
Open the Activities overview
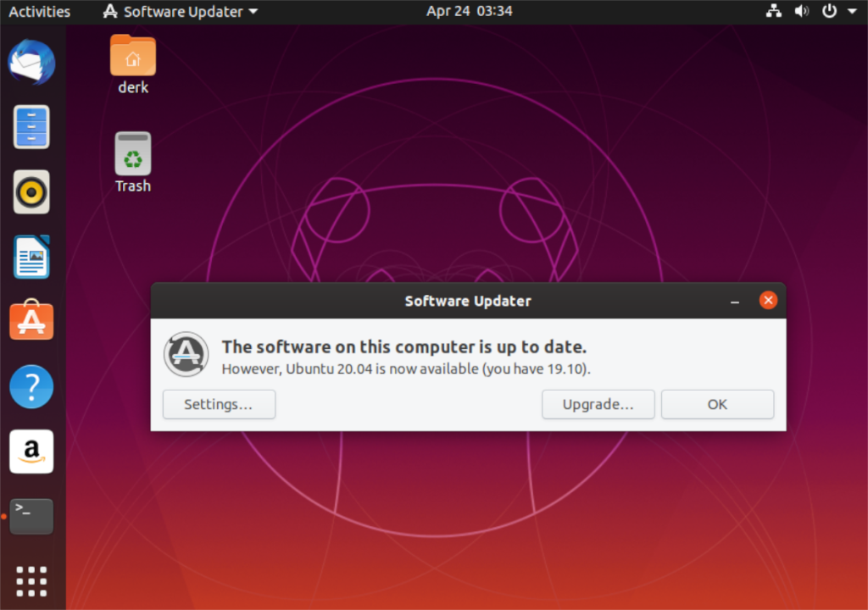pos(39,11)
